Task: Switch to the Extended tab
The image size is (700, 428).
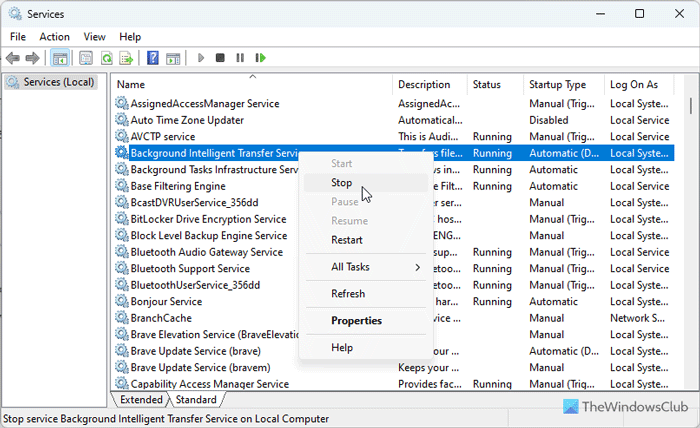Action: (141, 400)
